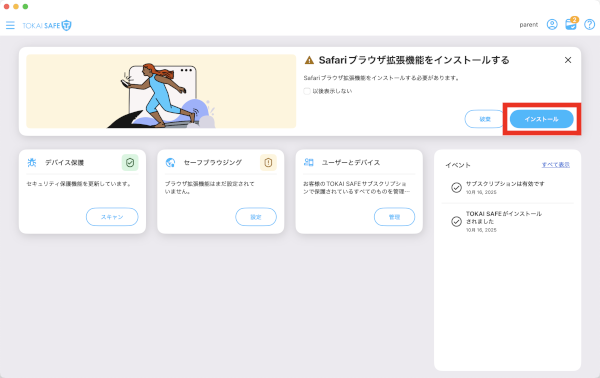Open the help question mark icon

click(589, 24)
